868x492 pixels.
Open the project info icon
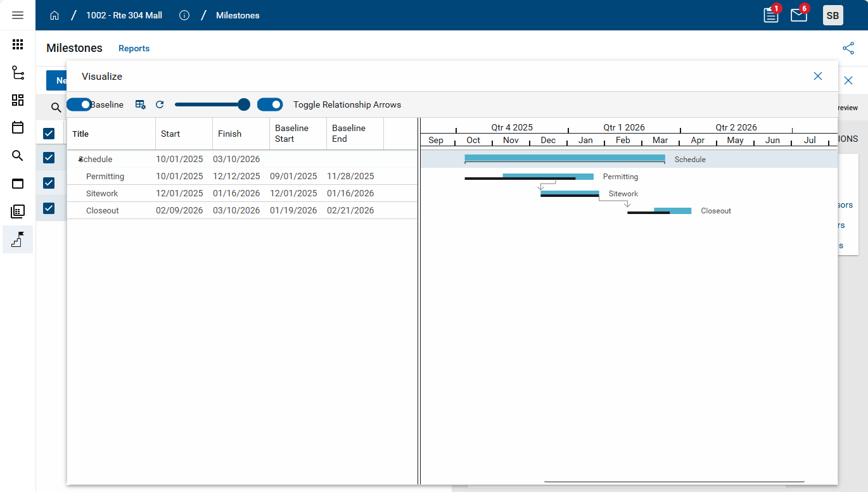pyautogui.click(x=184, y=15)
